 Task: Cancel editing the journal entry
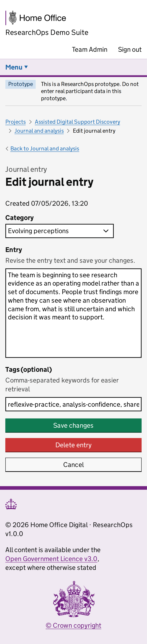[73, 465]
